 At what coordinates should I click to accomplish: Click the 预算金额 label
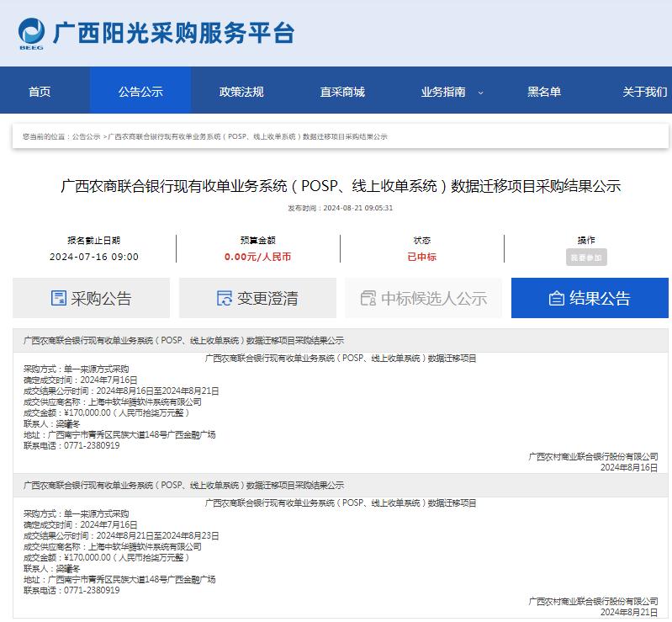click(x=257, y=240)
